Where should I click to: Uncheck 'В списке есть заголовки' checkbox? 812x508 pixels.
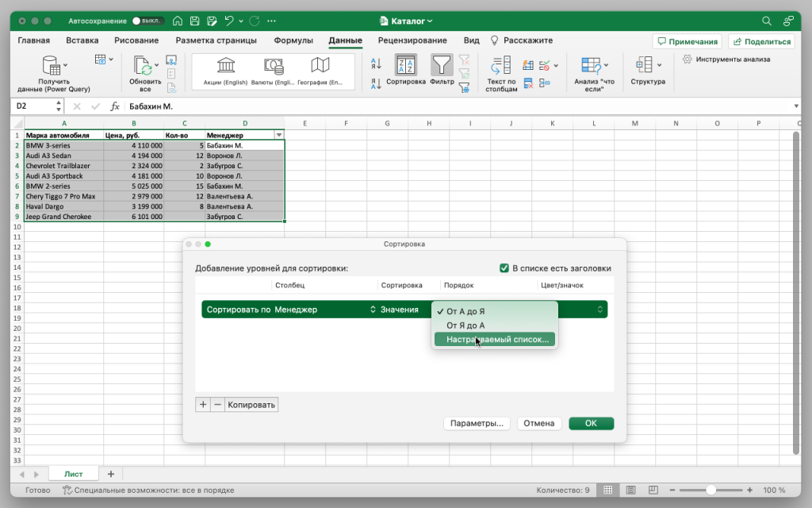[504, 268]
